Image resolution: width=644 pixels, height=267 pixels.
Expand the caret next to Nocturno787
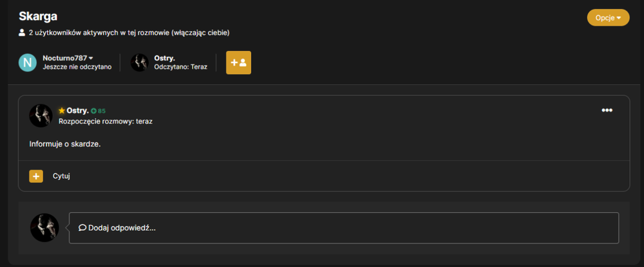click(x=91, y=59)
